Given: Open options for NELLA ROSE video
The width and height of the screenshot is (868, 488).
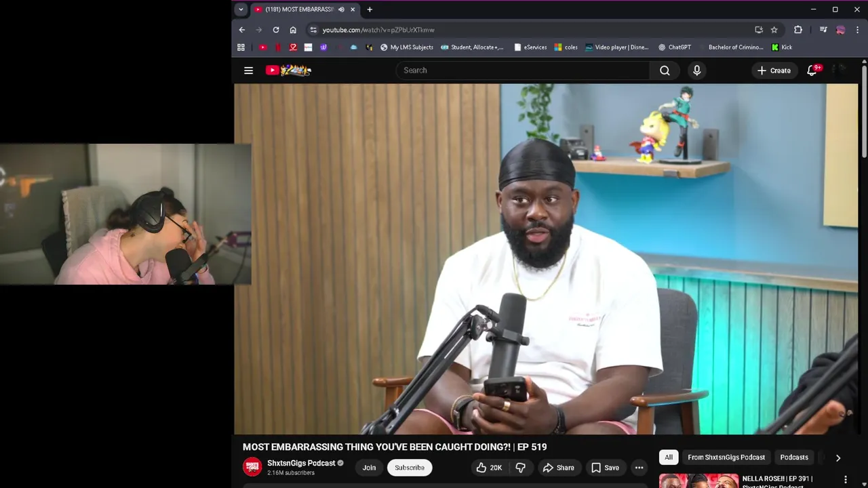Looking at the screenshot, I should [846, 480].
